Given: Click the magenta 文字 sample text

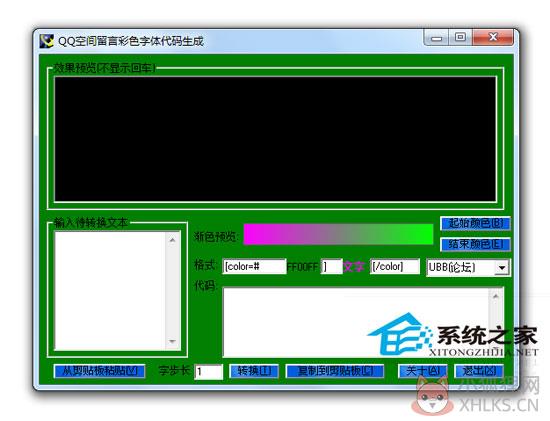Looking at the screenshot, I should [354, 267].
